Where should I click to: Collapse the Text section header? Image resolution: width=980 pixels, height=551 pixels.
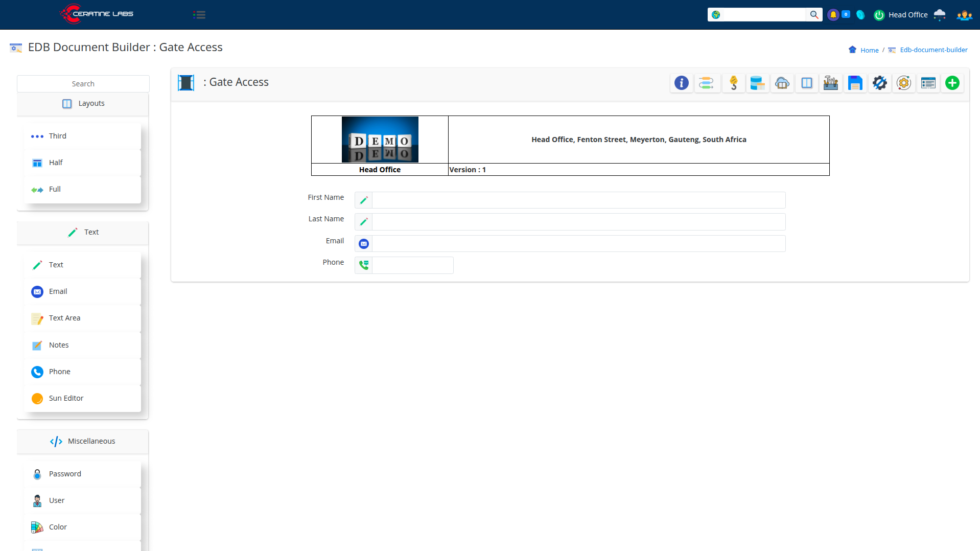83,233
